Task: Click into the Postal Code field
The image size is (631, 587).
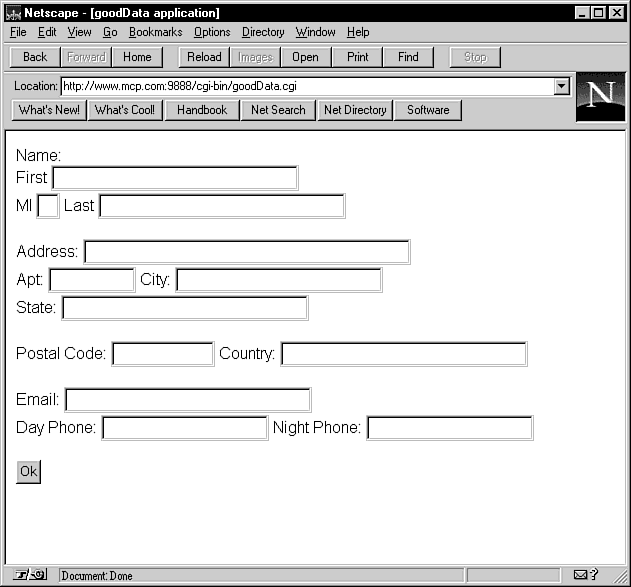Action: pos(163,354)
